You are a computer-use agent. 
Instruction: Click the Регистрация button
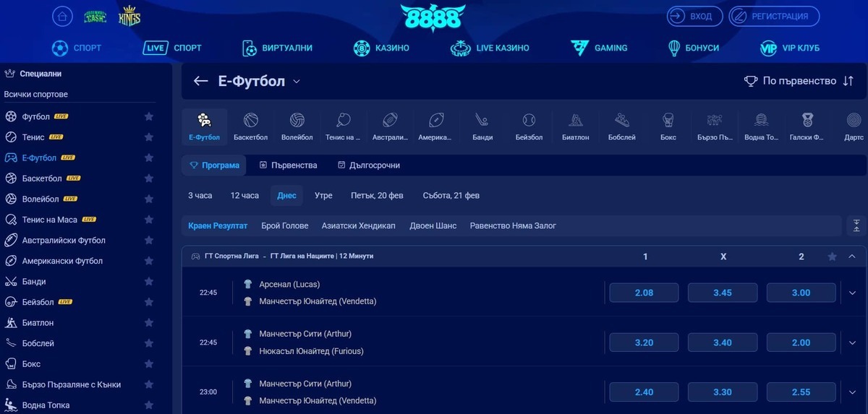[x=773, y=16]
